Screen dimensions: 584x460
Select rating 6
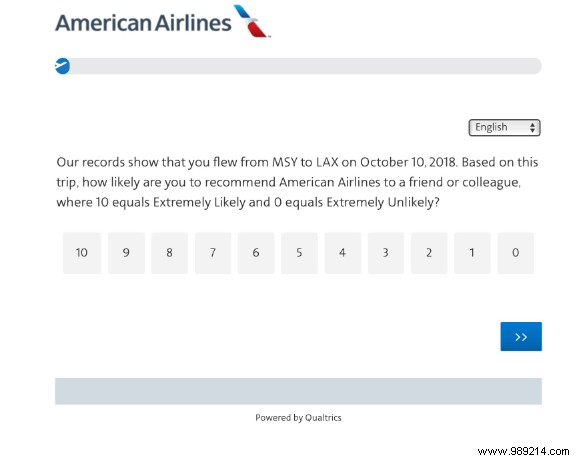(256, 253)
